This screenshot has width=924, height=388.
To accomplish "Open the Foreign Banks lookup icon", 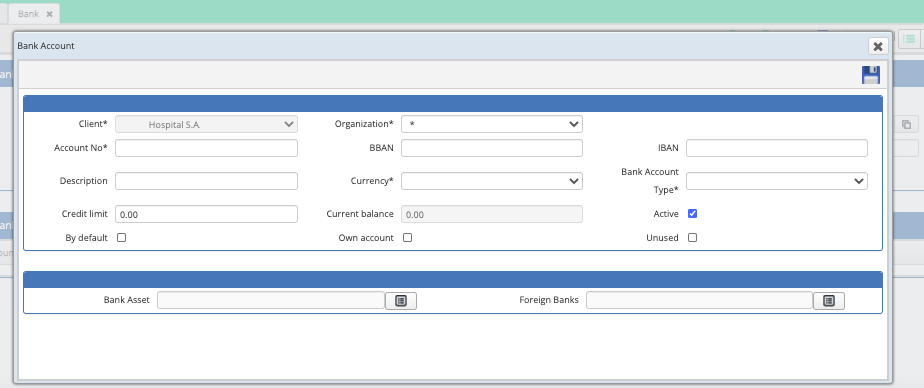I will point(829,301).
